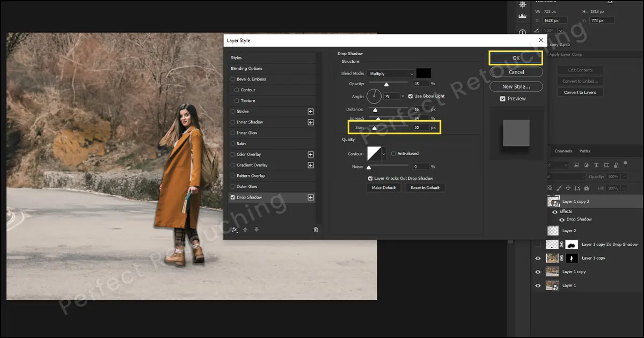Lock all attributes of the layer
The width and height of the screenshot is (644, 338).
587,188
